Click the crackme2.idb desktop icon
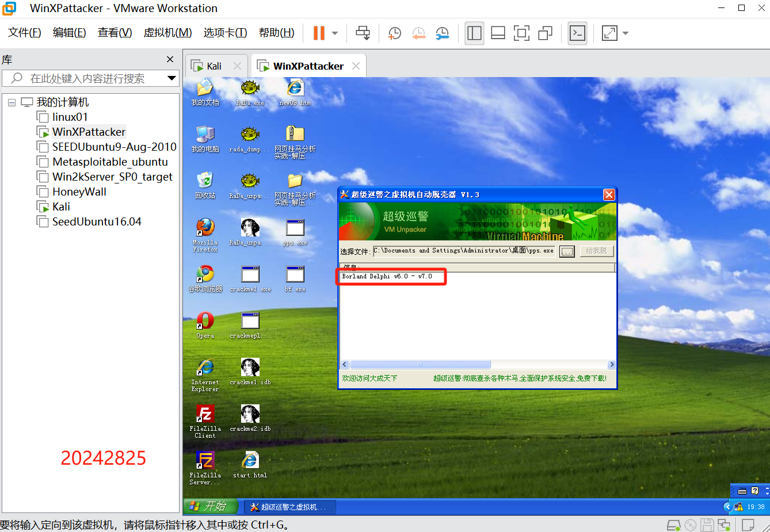Image resolution: width=770 pixels, height=532 pixels. (x=250, y=418)
